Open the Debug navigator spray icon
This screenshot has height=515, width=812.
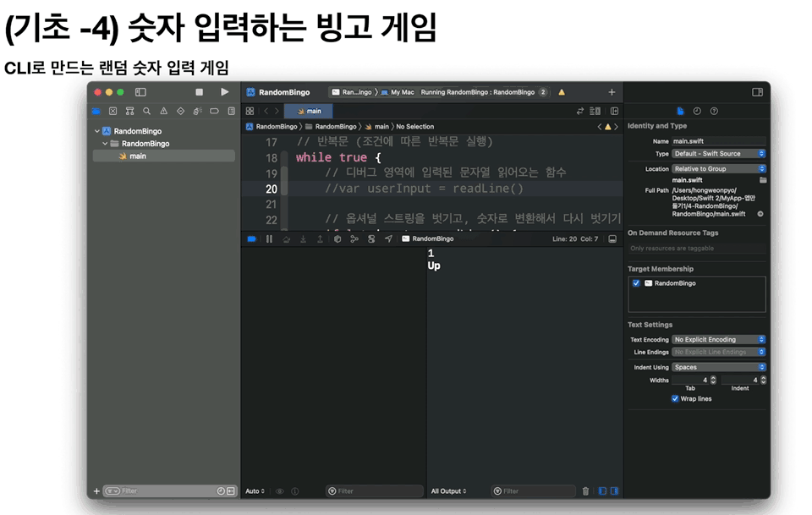coord(197,111)
